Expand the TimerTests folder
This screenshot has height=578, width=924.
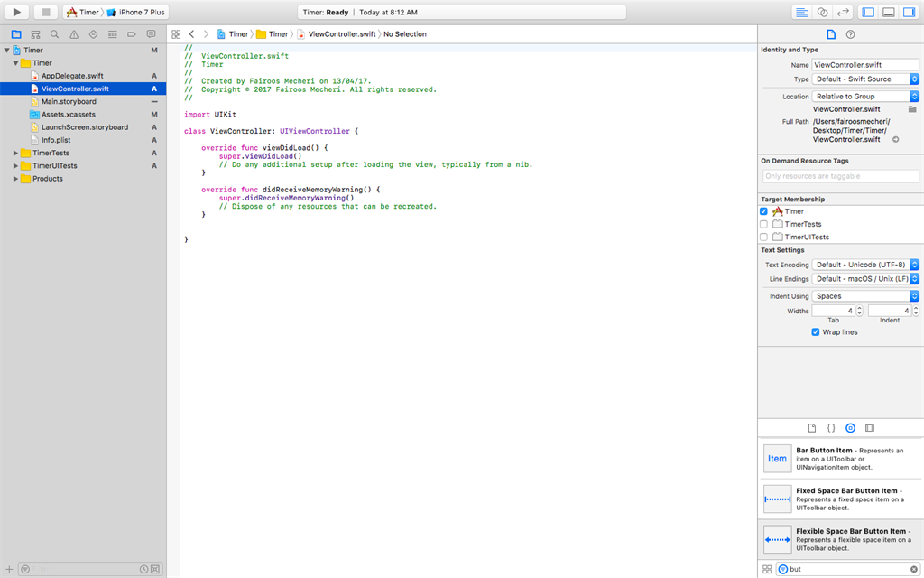click(15, 154)
